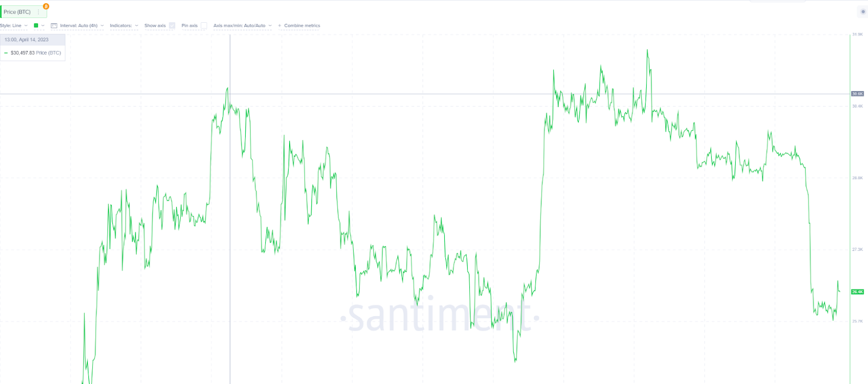
Task: Toggle the Show axis checkbox
Action: pyautogui.click(x=172, y=26)
